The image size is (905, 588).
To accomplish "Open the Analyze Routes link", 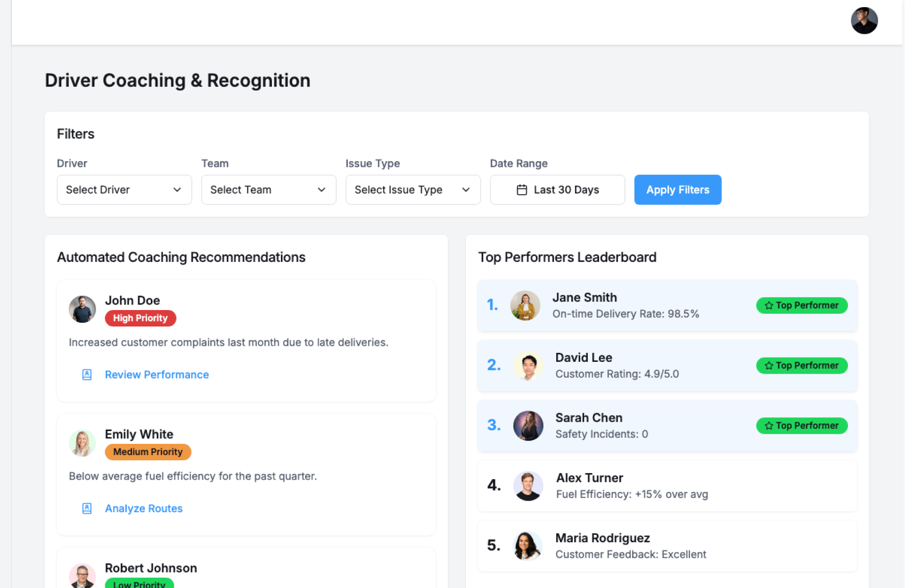I will coord(143,508).
